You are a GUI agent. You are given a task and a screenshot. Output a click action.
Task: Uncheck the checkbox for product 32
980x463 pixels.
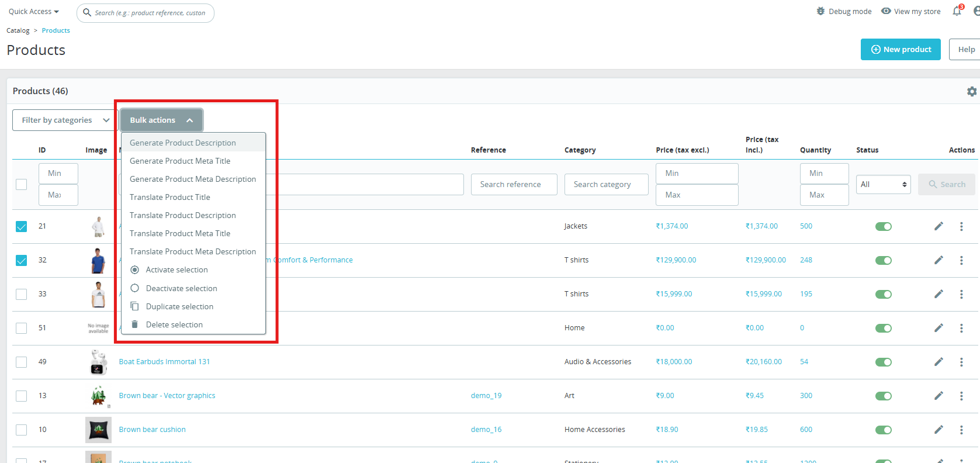click(x=22, y=260)
